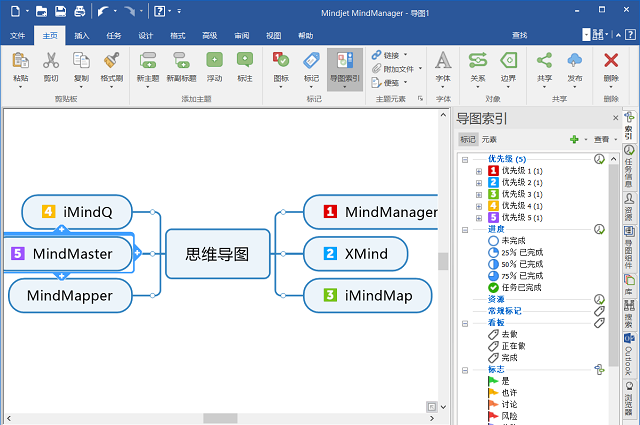Select the iMindMap topic

tap(368, 296)
